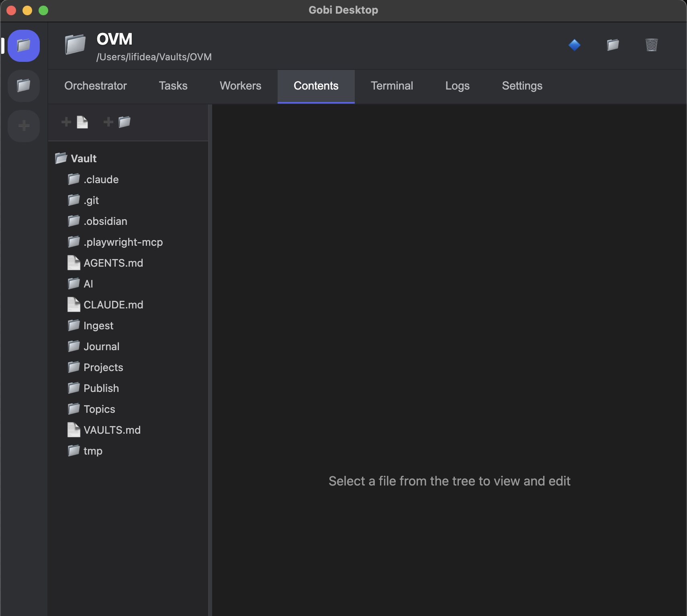This screenshot has width=687, height=616.
Task: Select the VAULTS.md file
Action: pyautogui.click(x=112, y=430)
